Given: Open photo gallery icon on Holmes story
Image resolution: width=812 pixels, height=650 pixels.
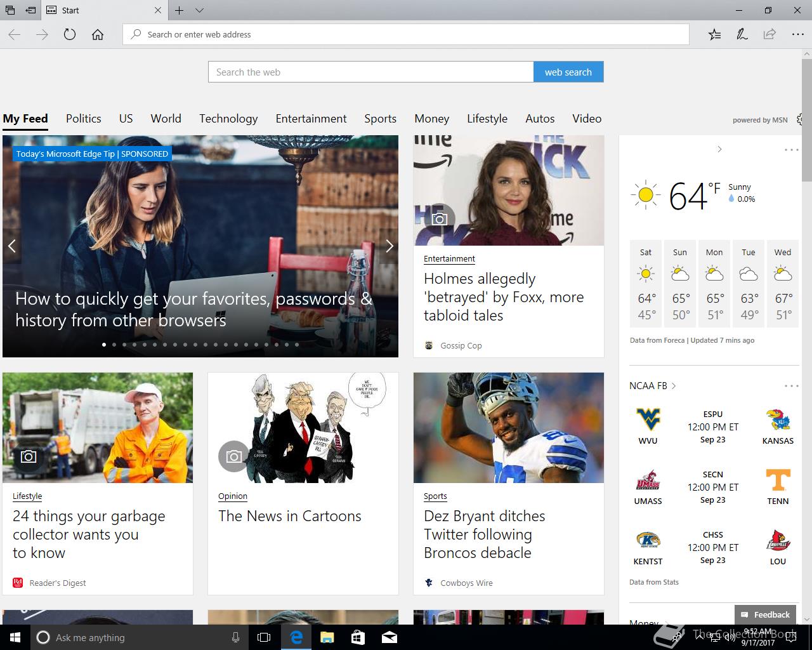Looking at the screenshot, I should point(440,219).
